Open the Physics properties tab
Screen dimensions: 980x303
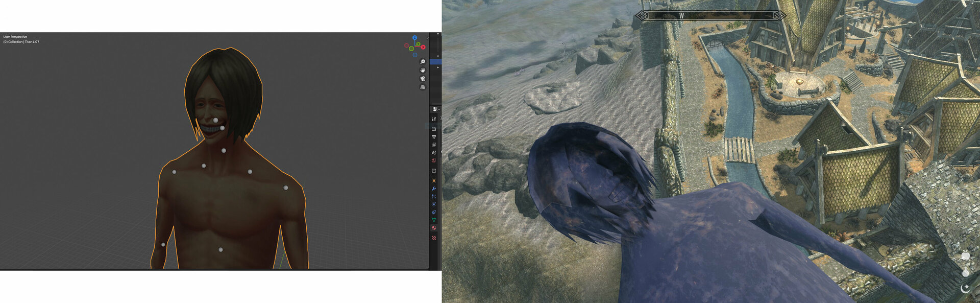[434, 204]
